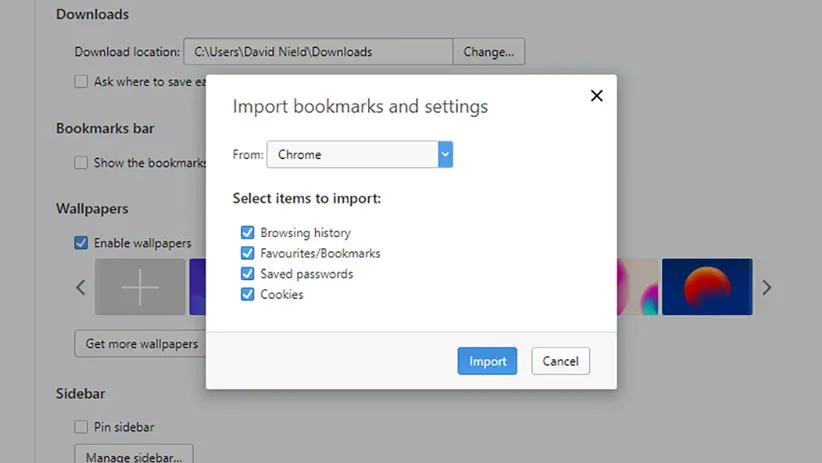Close the Import bookmarks dialog
Image resolution: width=822 pixels, height=463 pixels.
[597, 96]
